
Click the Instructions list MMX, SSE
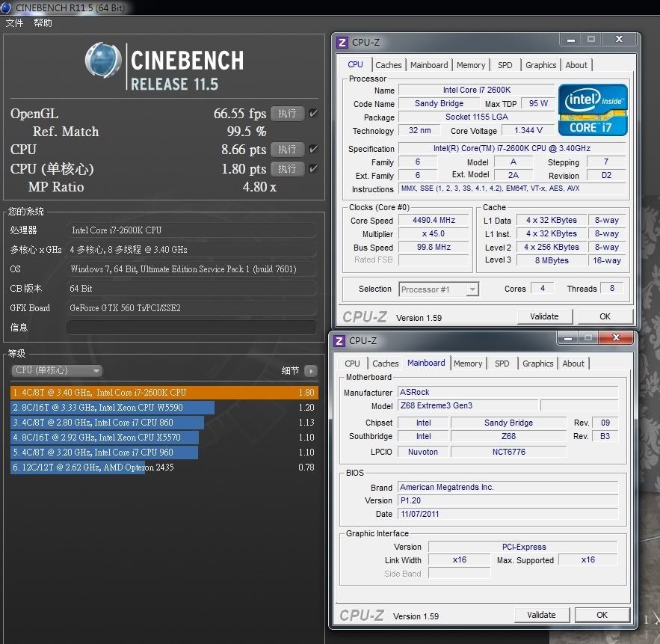(512, 188)
